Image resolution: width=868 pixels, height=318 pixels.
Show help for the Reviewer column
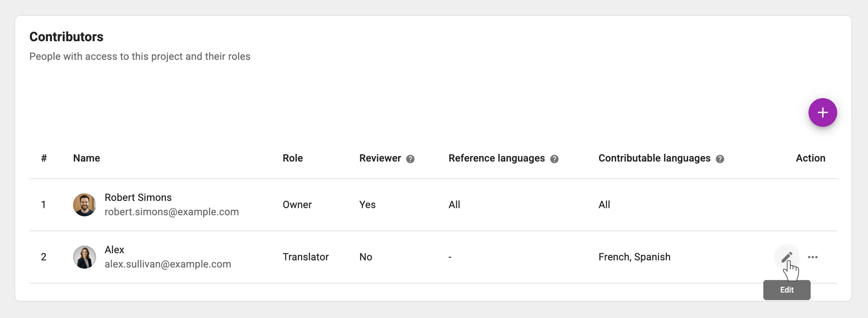[x=410, y=159]
